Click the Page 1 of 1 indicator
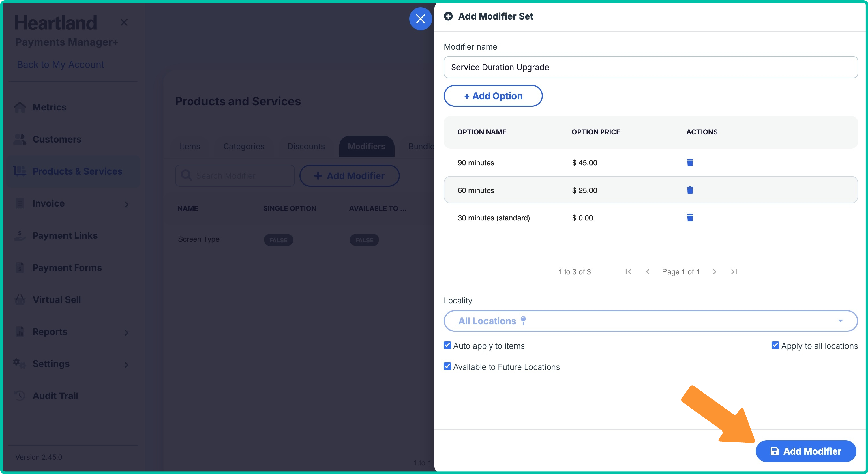This screenshot has width=868, height=474. click(681, 272)
